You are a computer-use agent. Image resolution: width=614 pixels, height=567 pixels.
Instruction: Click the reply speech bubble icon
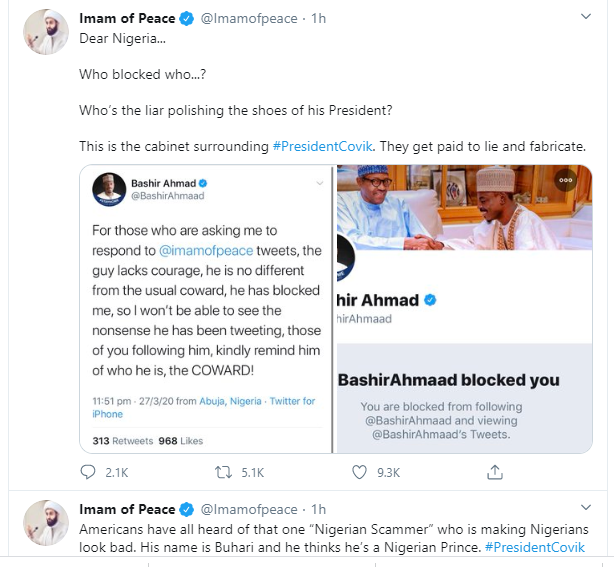point(88,472)
